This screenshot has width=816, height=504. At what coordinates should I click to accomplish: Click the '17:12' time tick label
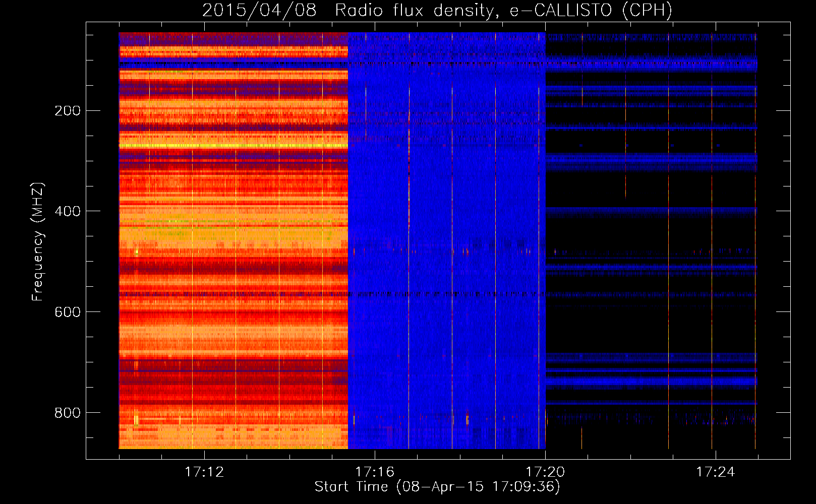point(204,472)
